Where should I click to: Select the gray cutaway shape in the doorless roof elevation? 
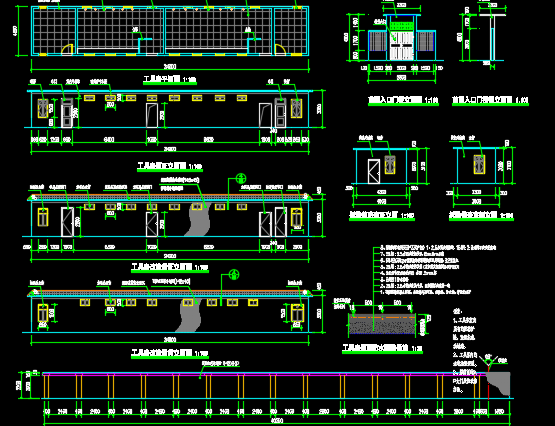pyautogui.click(x=189, y=315)
